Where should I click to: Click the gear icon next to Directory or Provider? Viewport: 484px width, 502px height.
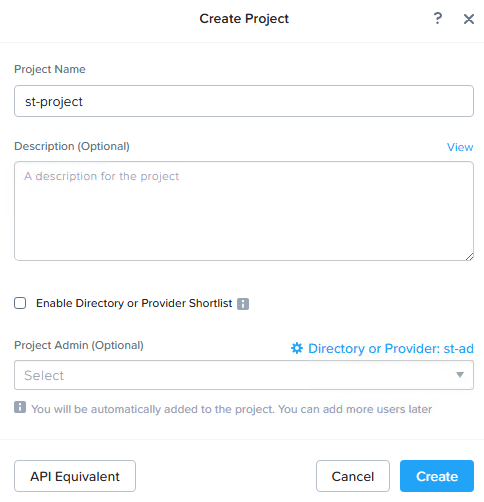[297, 348]
